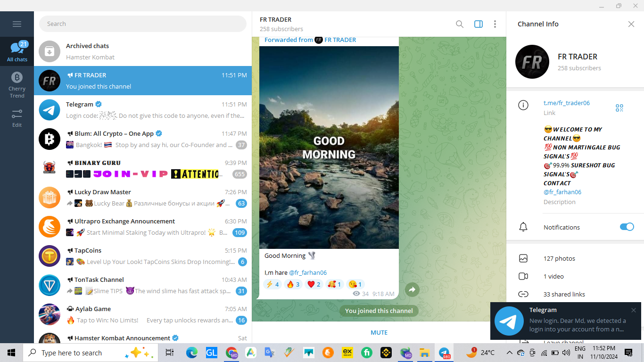
Task: Open the BINARY GURU channel
Action: [143, 168]
